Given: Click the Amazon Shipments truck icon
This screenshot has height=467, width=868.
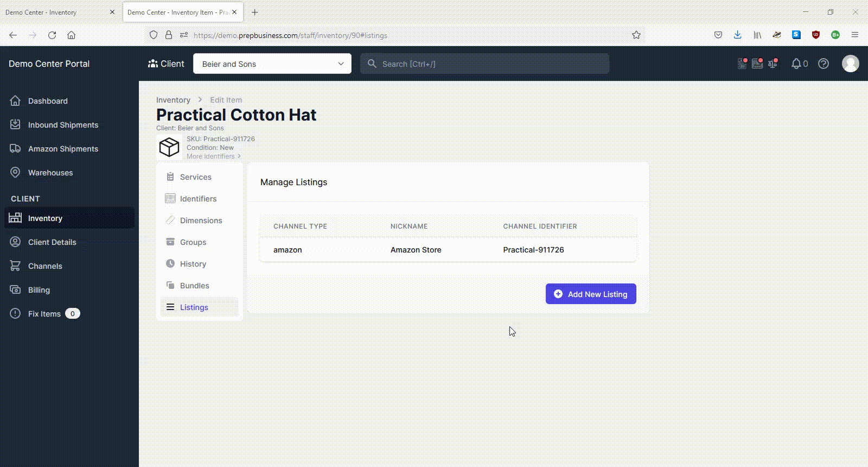Looking at the screenshot, I should pyautogui.click(x=15, y=148).
